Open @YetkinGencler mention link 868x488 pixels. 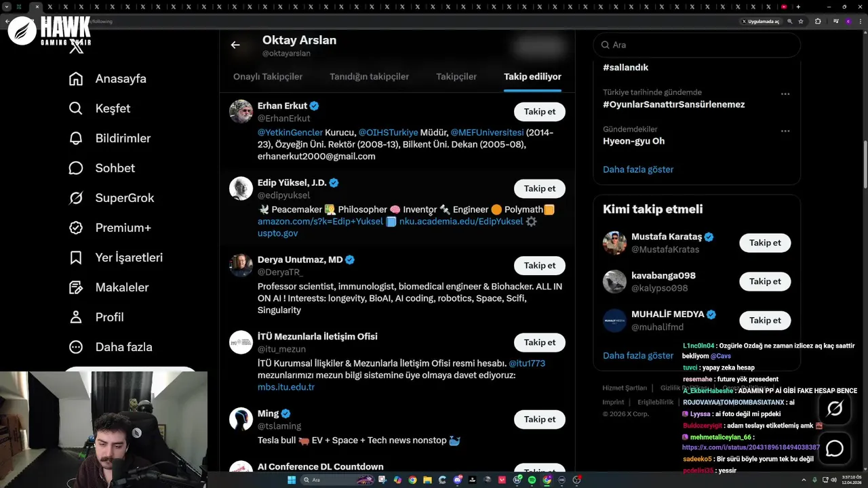pos(290,132)
